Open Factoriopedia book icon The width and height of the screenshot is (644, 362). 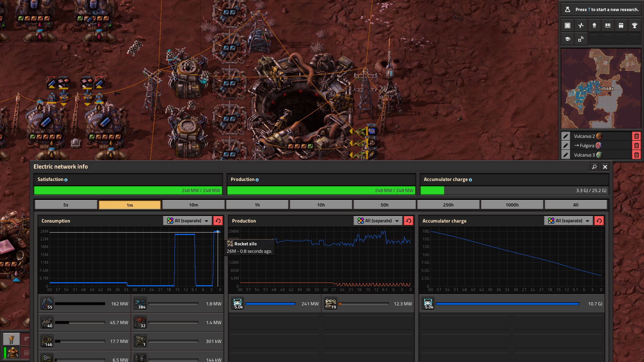click(607, 25)
